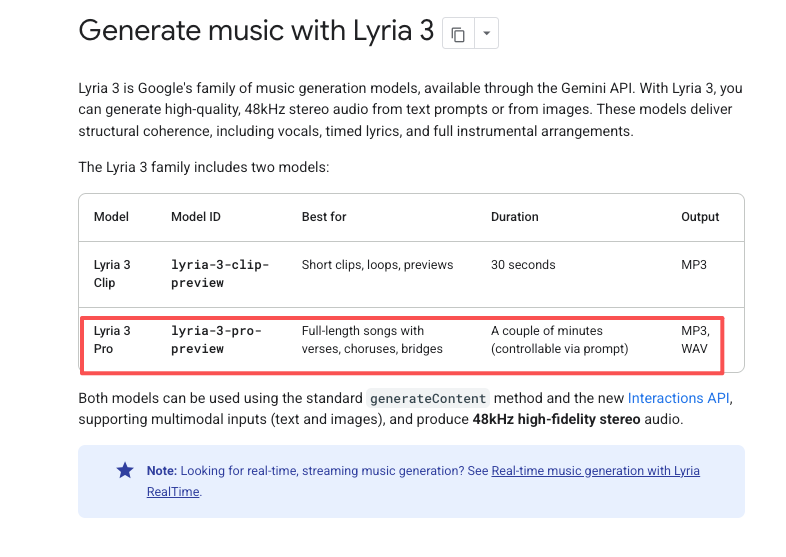Click the 'MP3, WAV' output cell

[x=695, y=340]
